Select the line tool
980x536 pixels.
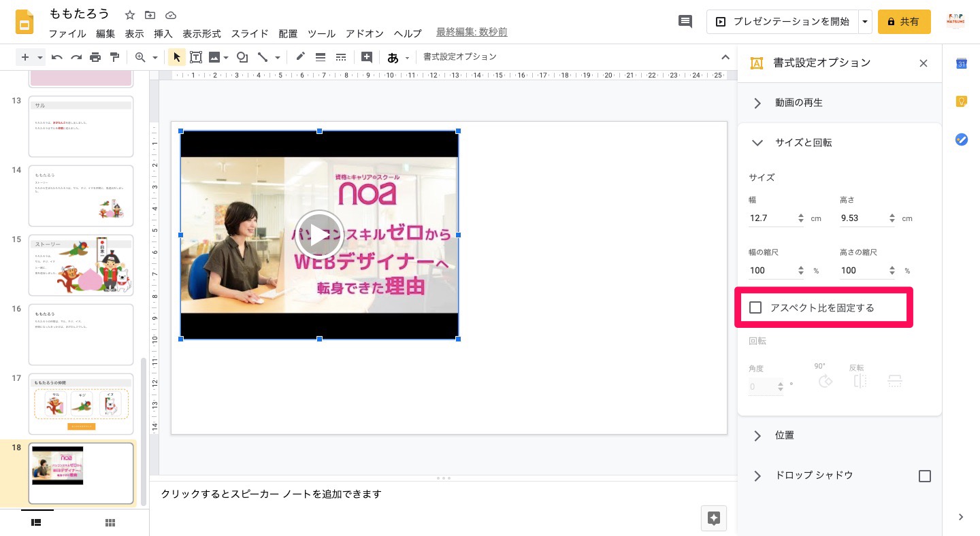(x=263, y=57)
